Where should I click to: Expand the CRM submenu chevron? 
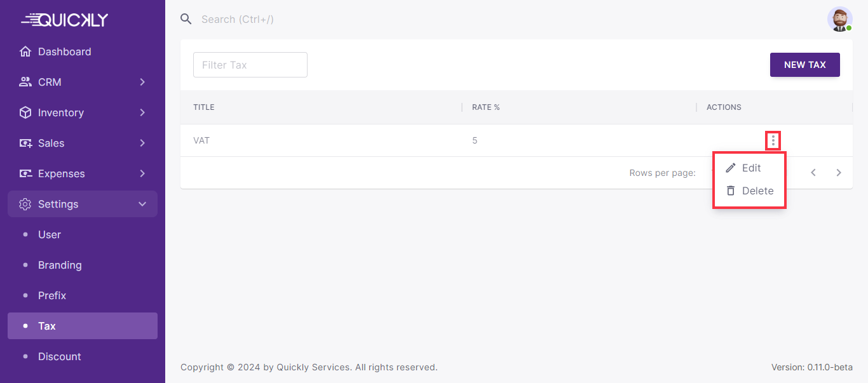[x=142, y=82]
